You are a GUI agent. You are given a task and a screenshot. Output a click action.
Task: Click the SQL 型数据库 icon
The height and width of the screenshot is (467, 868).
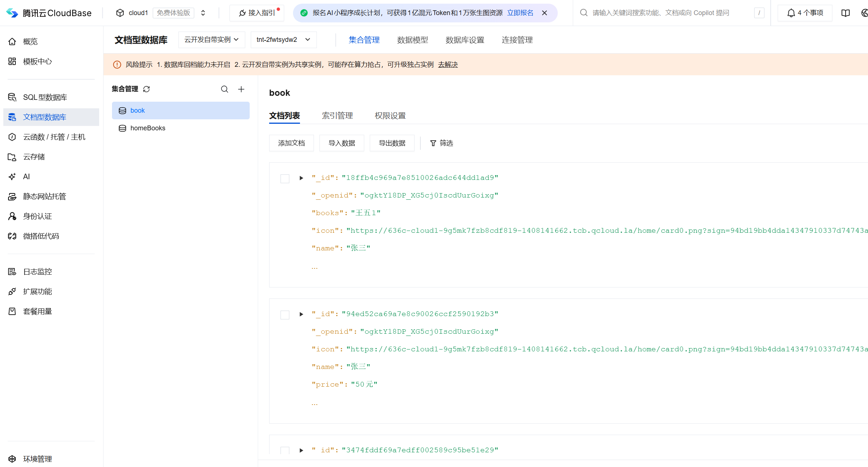point(12,97)
